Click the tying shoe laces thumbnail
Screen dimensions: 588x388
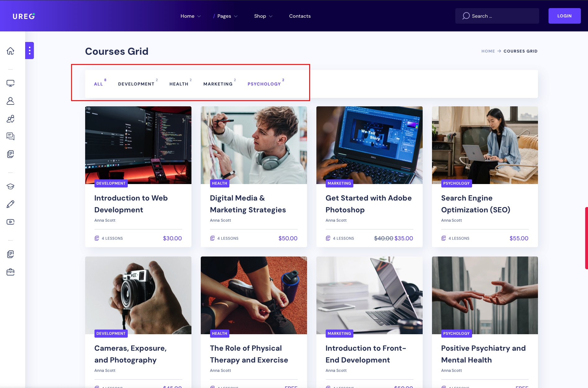(x=254, y=295)
